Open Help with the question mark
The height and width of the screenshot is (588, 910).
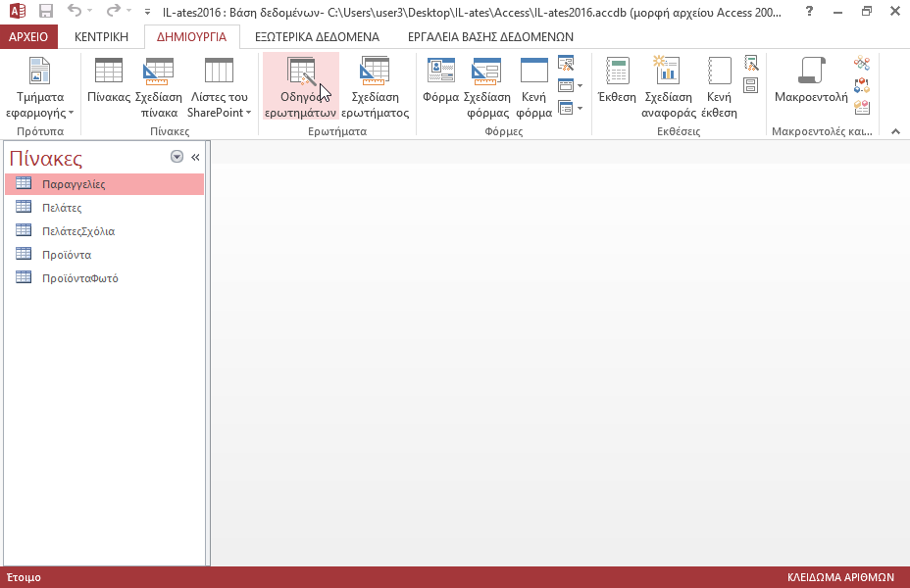pos(809,11)
